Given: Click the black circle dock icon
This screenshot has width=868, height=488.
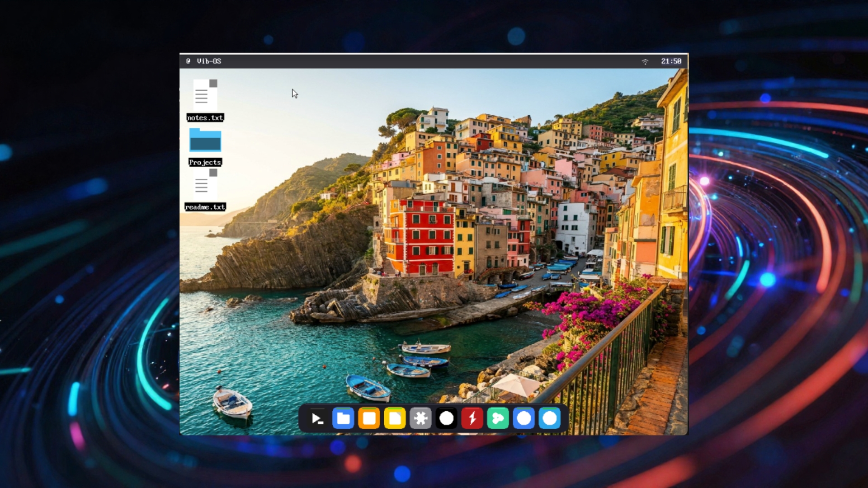Looking at the screenshot, I should [446, 418].
